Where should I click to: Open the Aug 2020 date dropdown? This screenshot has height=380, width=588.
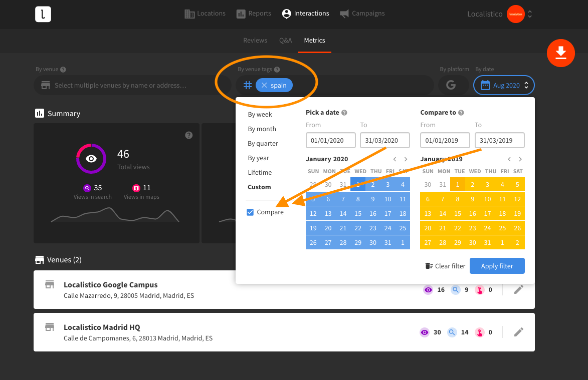504,85
